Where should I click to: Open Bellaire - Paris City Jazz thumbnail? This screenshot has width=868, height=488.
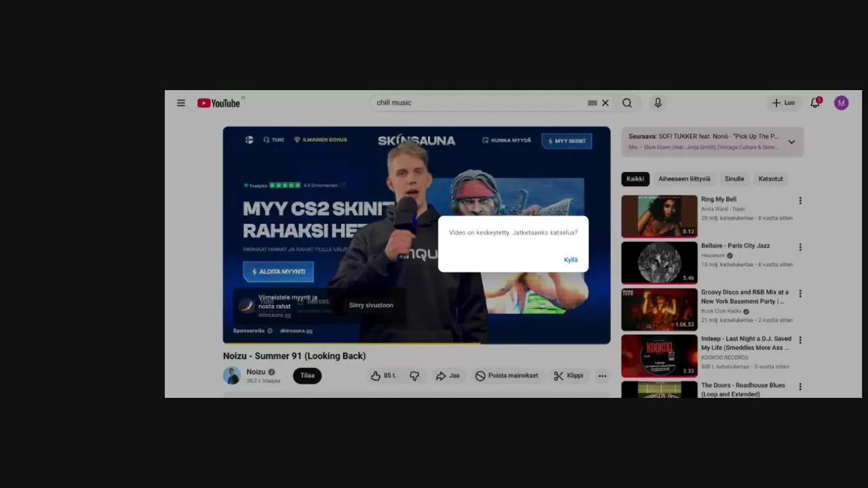(x=659, y=263)
